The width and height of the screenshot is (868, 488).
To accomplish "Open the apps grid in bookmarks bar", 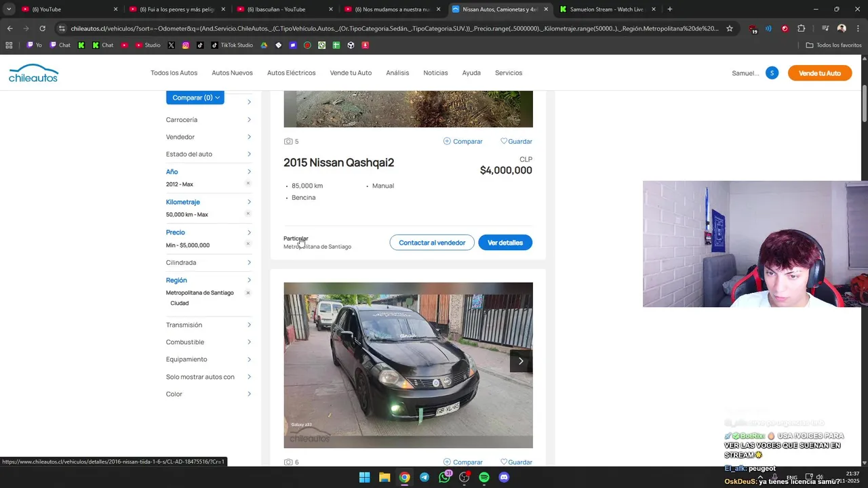I will tap(9, 45).
